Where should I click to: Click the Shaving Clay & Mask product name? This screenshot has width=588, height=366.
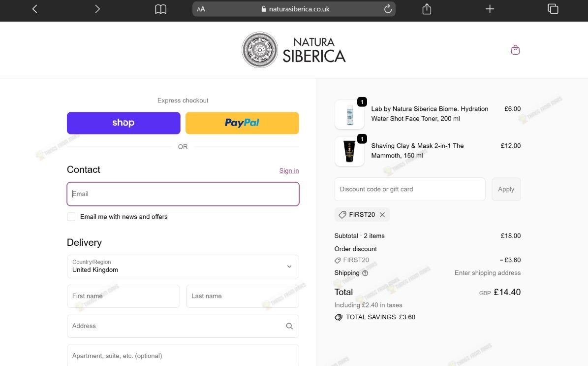point(417,151)
